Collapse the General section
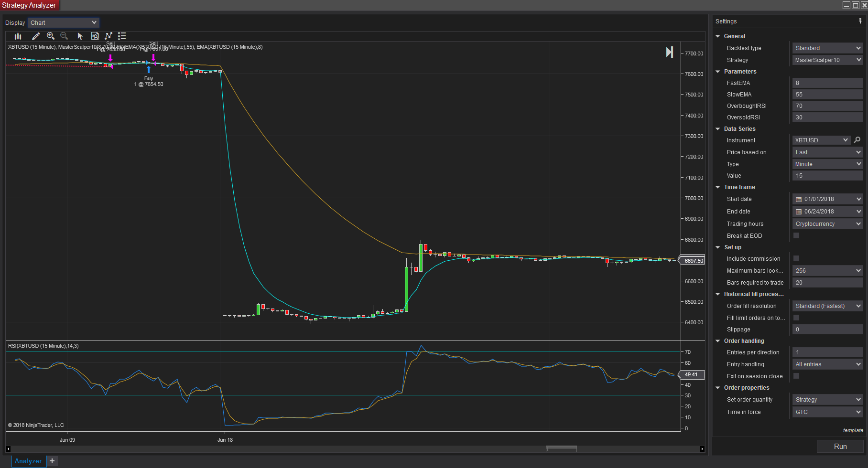 click(x=718, y=36)
